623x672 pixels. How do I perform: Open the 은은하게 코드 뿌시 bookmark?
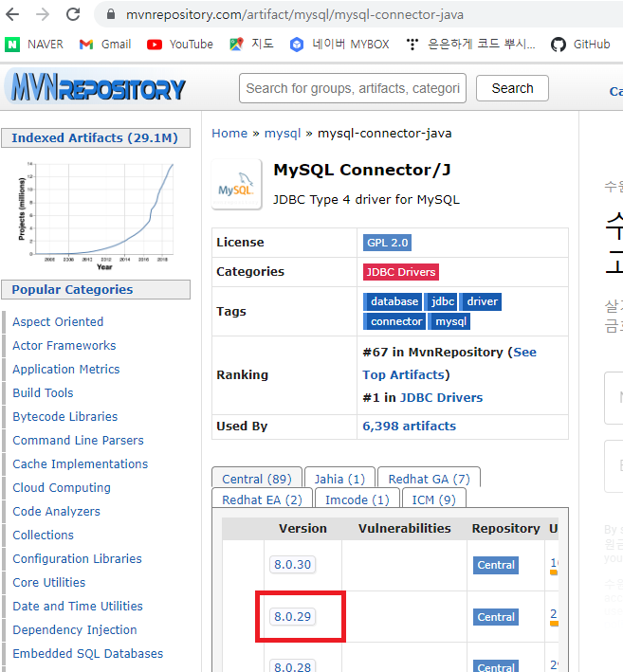[x=470, y=45]
